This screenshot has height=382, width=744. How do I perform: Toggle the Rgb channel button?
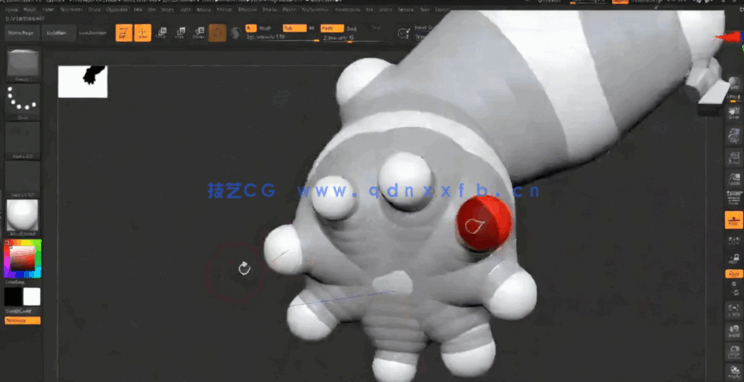pyautogui.click(x=295, y=28)
